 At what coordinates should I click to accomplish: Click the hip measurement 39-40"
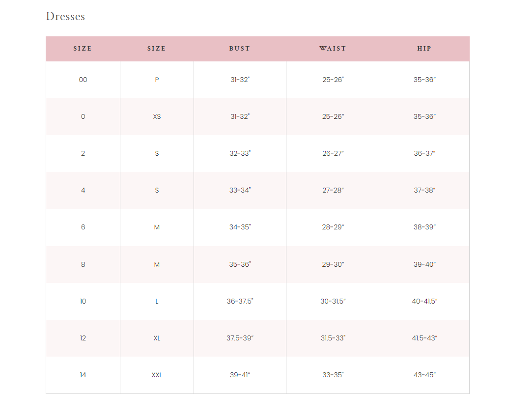(x=424, y=264)
